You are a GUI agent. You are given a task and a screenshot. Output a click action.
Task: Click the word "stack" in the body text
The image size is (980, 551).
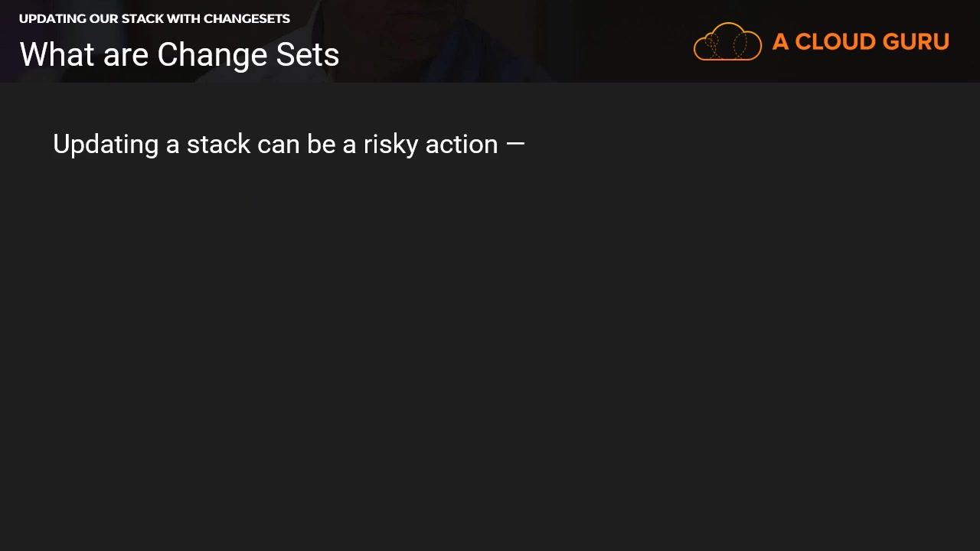tap(218, 144)
